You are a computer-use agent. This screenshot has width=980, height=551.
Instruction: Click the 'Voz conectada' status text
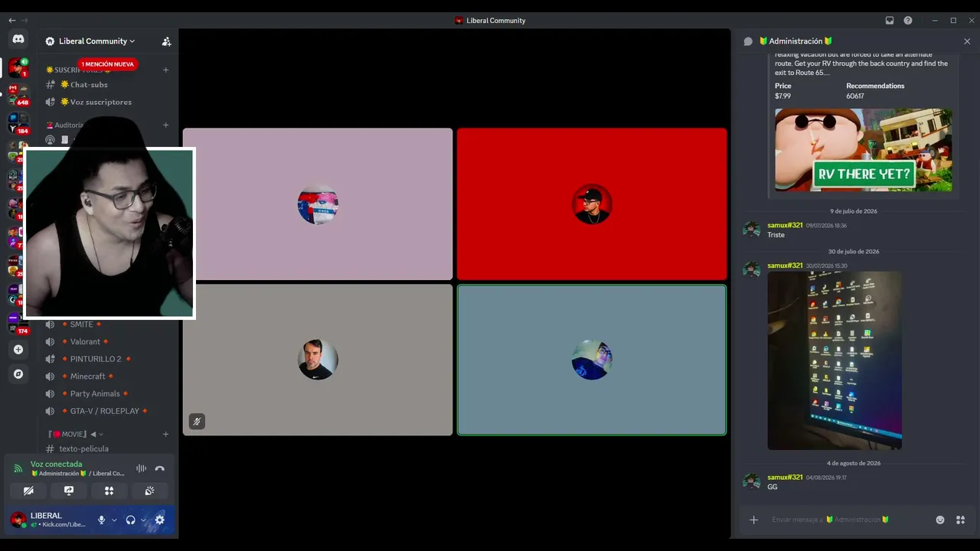56,464
